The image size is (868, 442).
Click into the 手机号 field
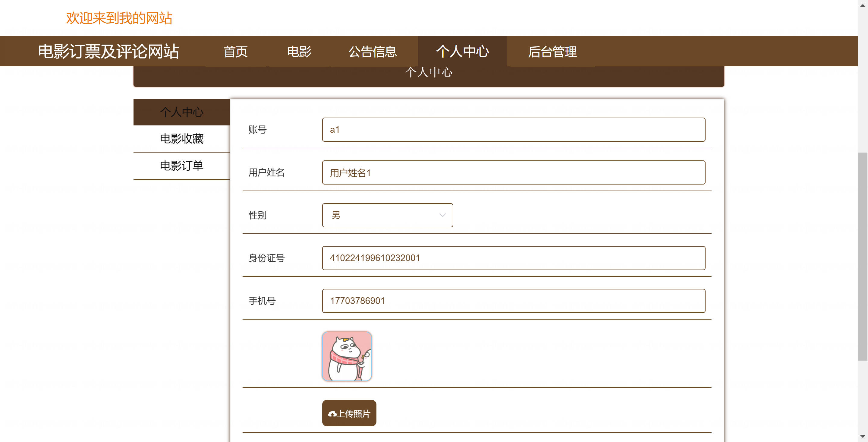(513, 301)
